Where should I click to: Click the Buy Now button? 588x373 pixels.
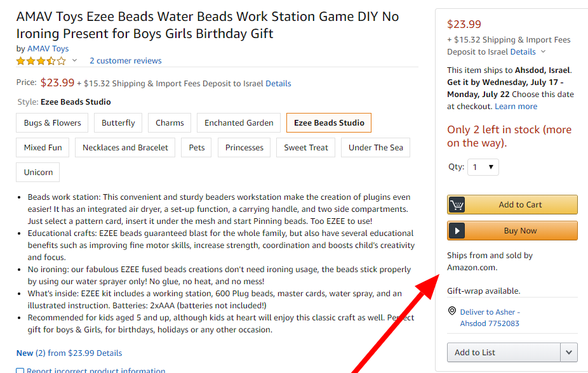click(x=520, y=231)
